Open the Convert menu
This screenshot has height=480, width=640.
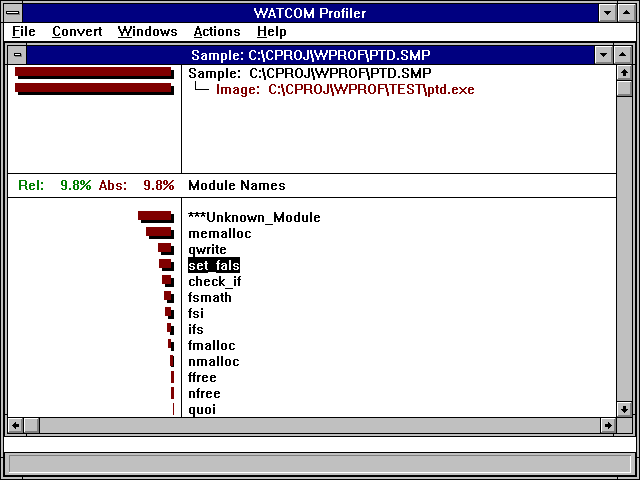point(77,32)
